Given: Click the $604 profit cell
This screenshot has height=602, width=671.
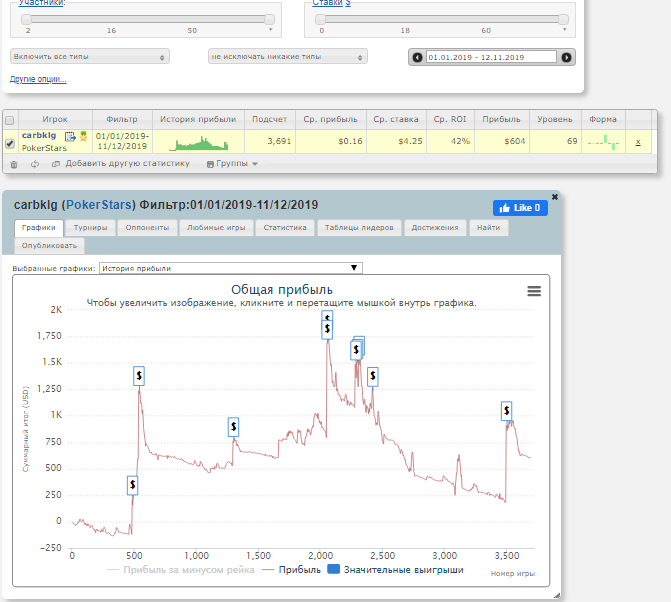Looking at the screenshot, I should [x=502, y=141].
